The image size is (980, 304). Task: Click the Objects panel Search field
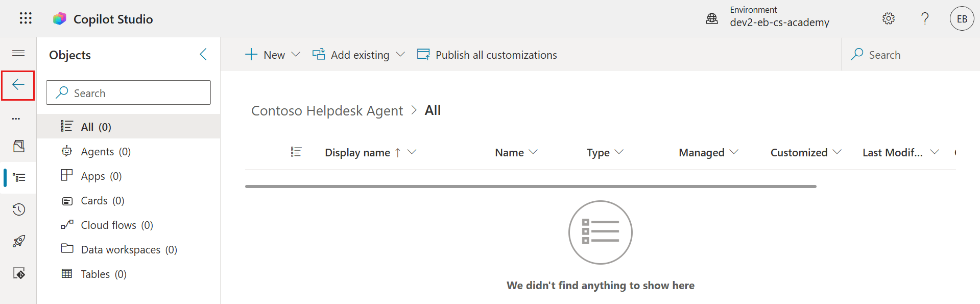[128, 92]
